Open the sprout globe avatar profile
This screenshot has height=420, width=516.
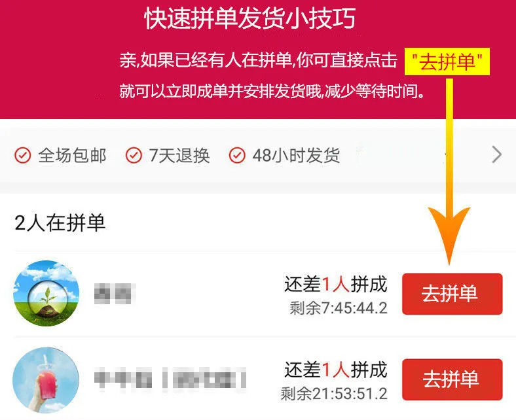(x=46, y=293)
